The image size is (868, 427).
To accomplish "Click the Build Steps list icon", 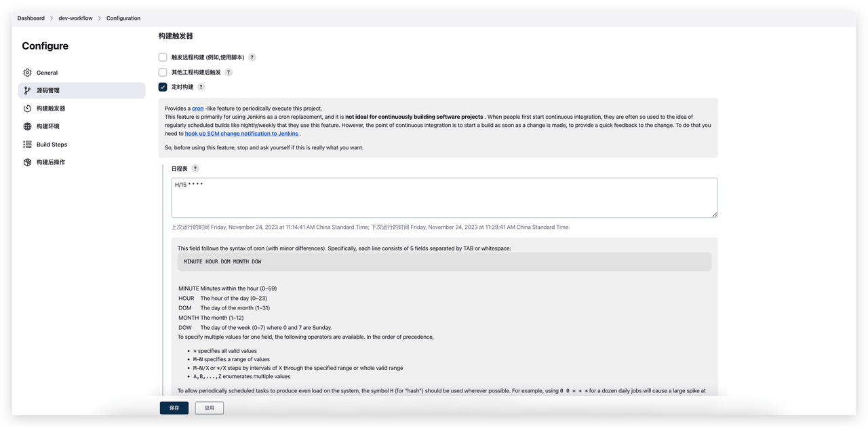I will (x=27, y=145).
